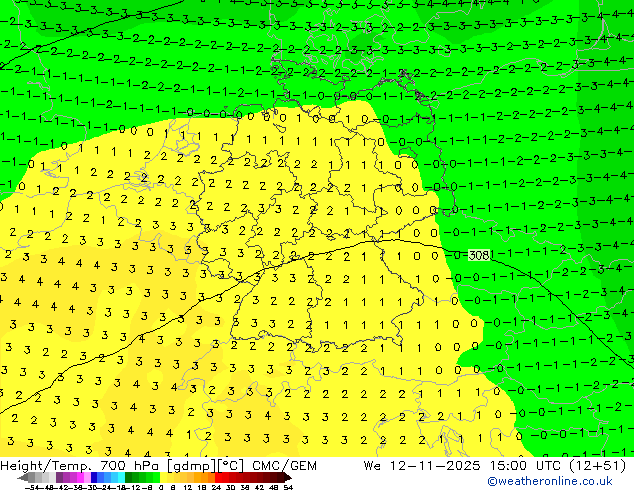Click the '15:00 UTC (12+51)' forecast time

point(558,466)
